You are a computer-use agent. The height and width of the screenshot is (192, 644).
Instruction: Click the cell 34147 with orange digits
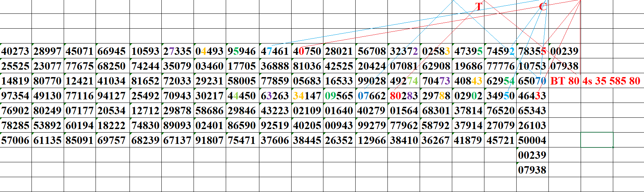point(307,96)
